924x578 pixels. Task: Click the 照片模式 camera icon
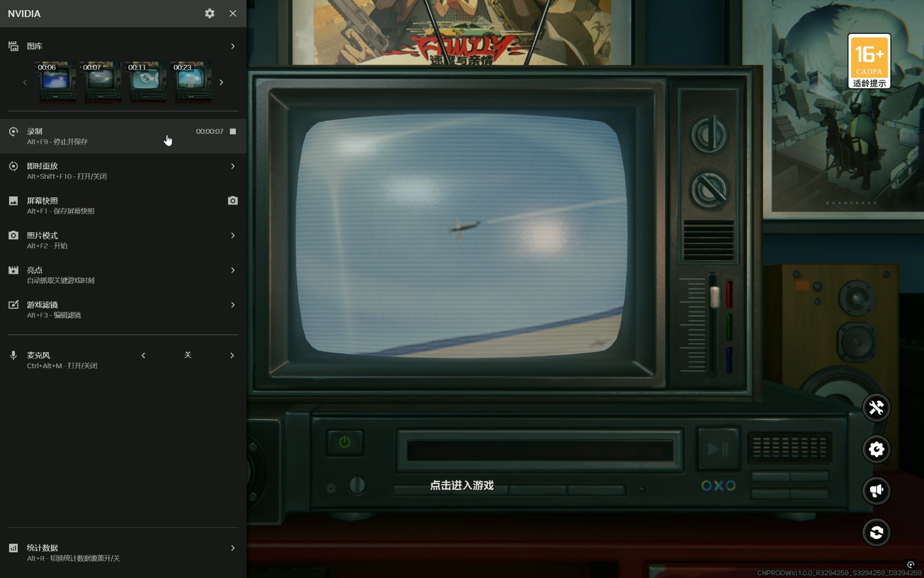click(13, 235)
